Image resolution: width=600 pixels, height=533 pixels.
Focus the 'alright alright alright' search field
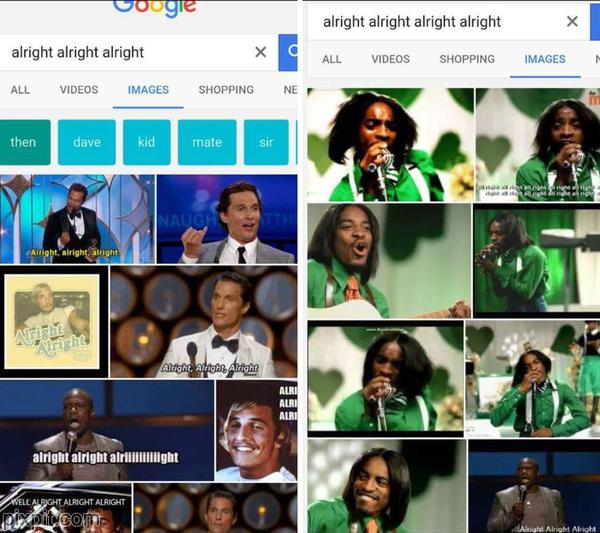[x=126, y=52]
